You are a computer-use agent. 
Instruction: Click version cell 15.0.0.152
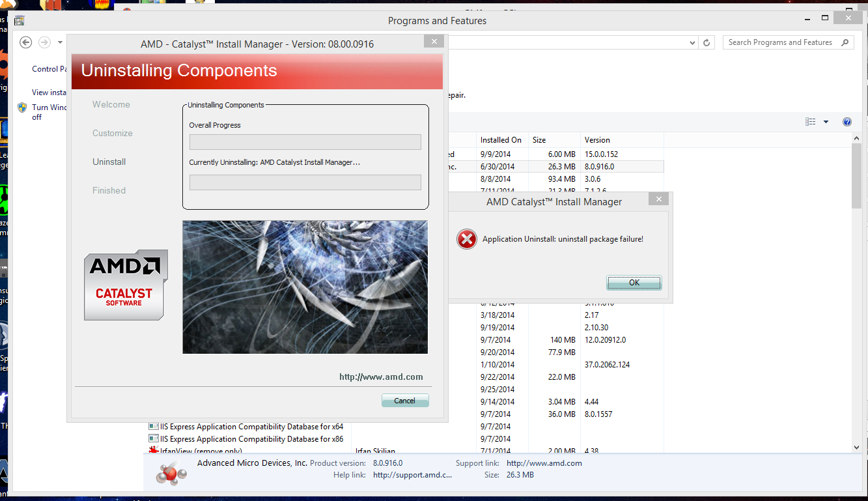(x=601, y=154)
